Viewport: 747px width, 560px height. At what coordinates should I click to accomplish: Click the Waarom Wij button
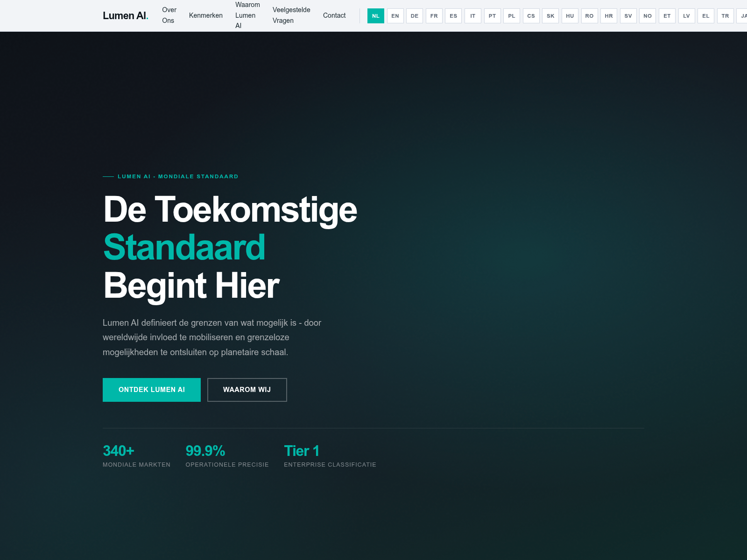click(247, 390)
